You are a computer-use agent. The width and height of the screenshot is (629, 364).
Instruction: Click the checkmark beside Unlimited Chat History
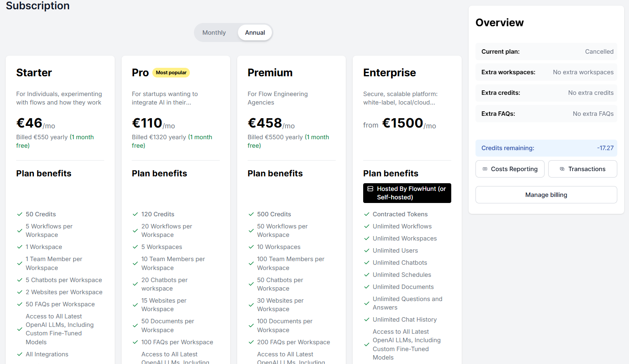coord(367,320)
